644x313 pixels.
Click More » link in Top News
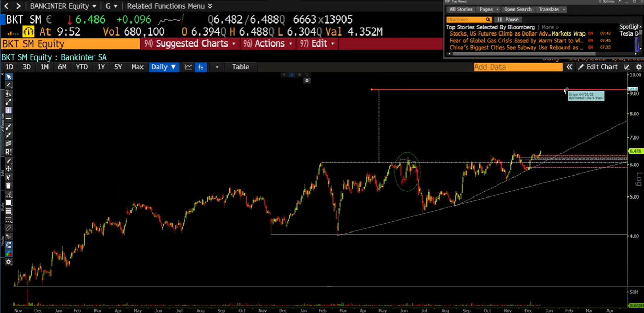coord(550,27)
